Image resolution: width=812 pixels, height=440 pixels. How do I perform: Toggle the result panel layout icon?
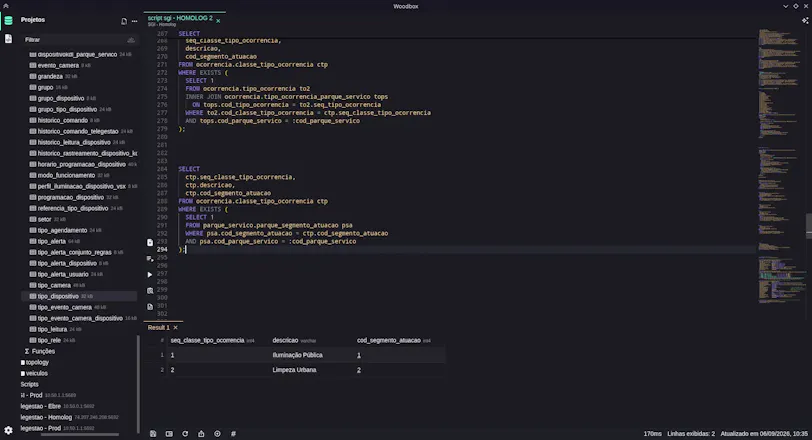point(169,434)
